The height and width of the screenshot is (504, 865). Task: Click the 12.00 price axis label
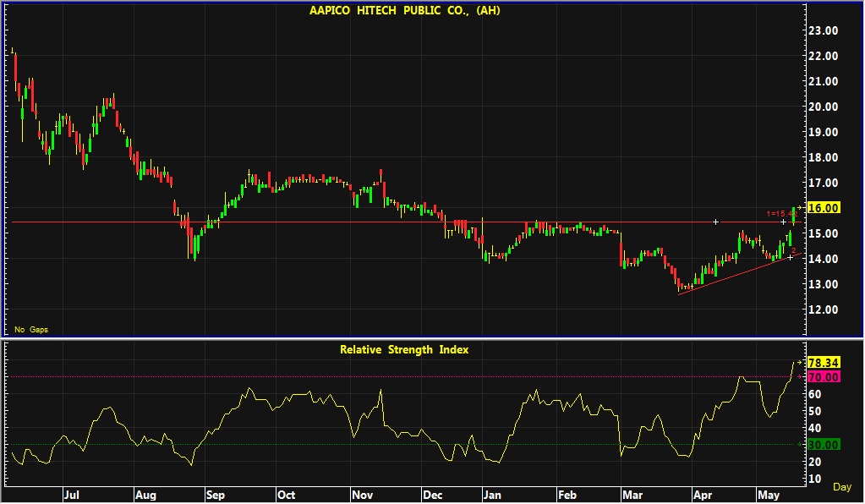coord(823,310)
